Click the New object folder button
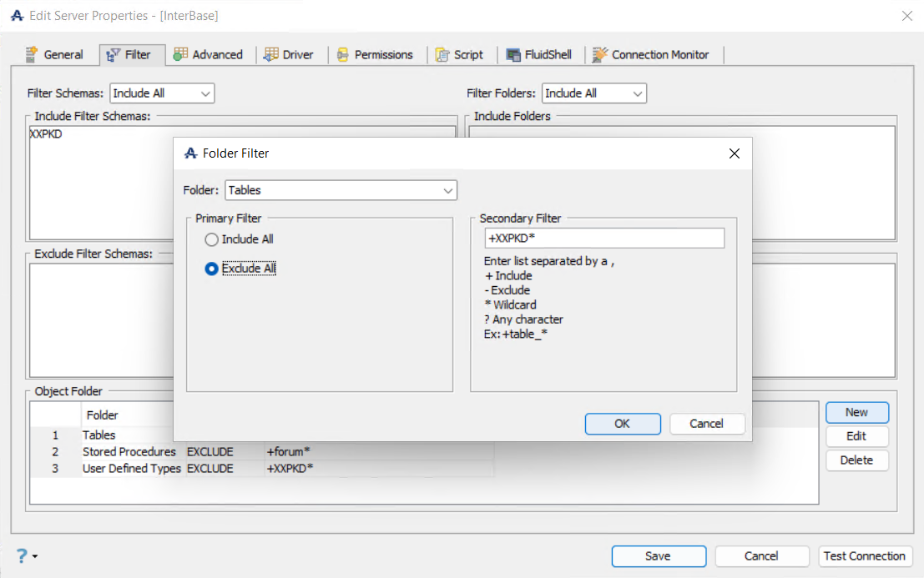 click(x=857, y=413)
